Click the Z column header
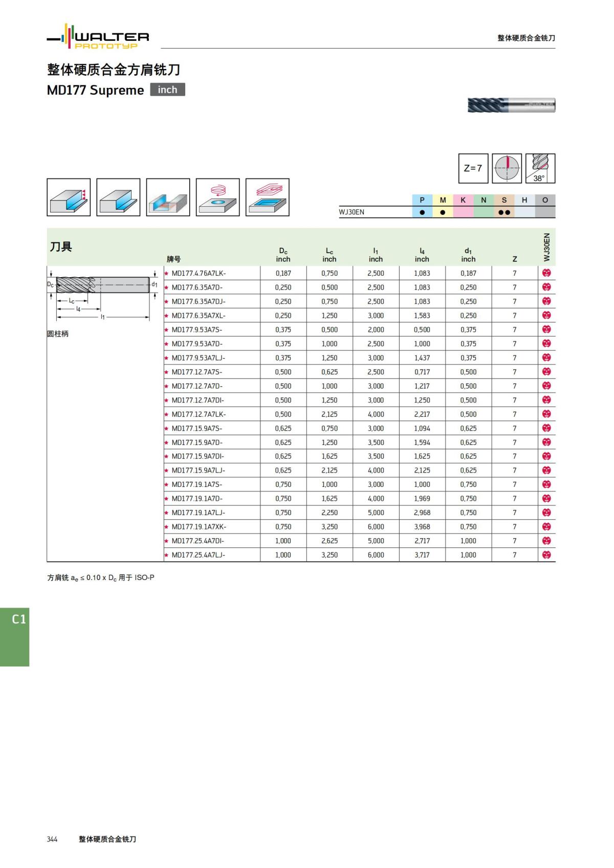Viewport: 614px width, 868px height. pos(515,259)
